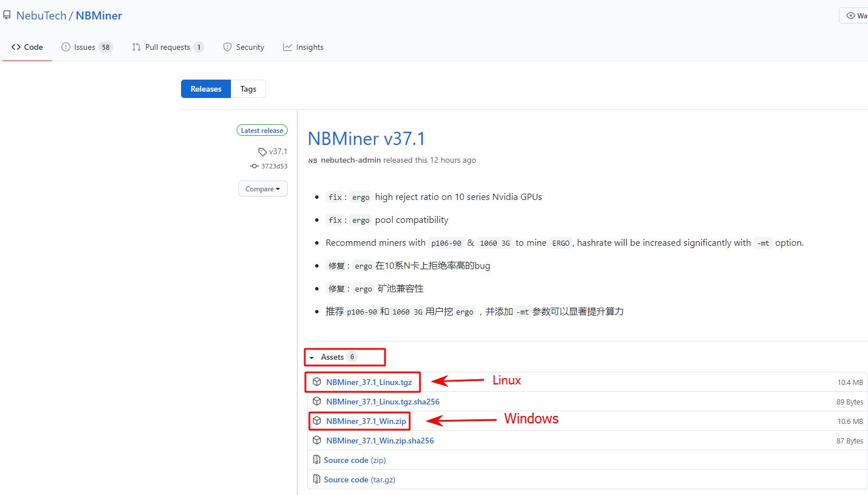This screenshot has height=495, width=868.
Task: Click the 10.4 MB size text
Action: (x=850, y=382)
